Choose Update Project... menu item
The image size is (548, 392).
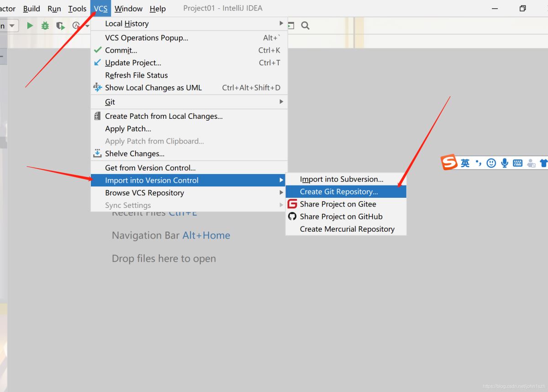click(189, 63)
